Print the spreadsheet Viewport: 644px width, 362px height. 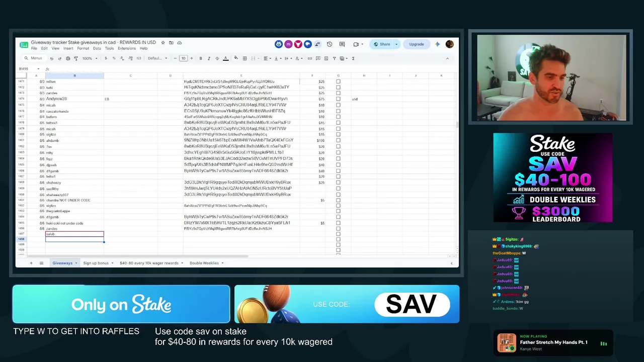68,58
